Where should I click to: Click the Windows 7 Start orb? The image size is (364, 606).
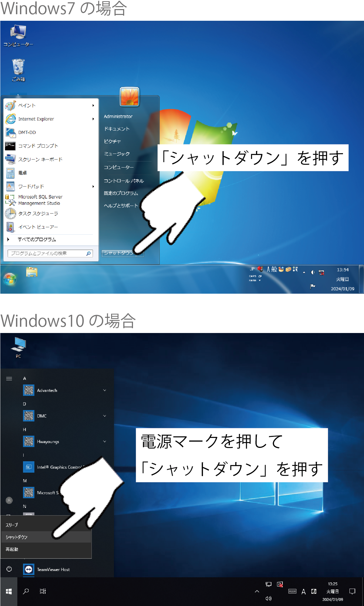coord(10,279)
